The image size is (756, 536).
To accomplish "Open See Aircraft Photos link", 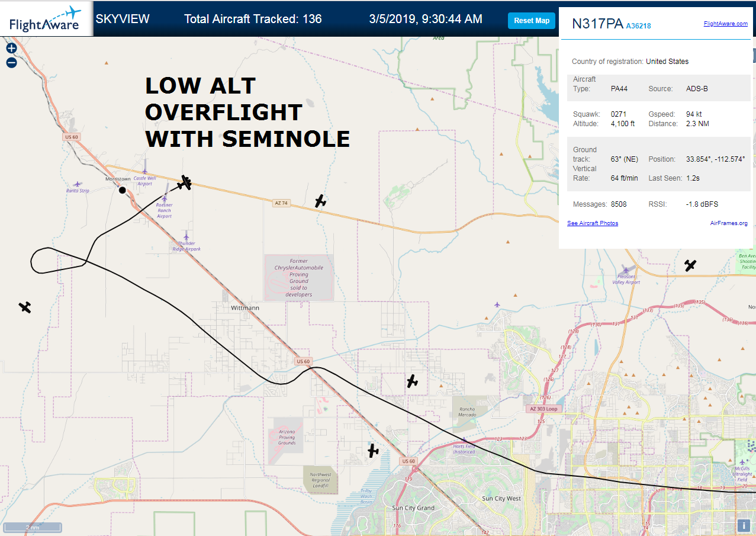I will point(593,223).
